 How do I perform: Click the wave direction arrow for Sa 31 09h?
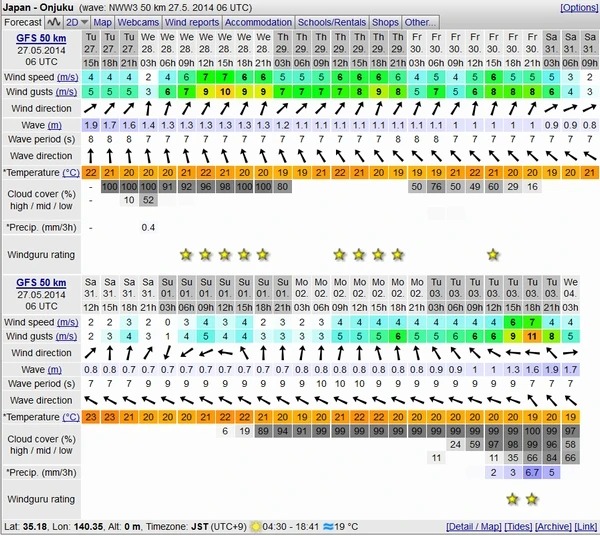pyautogui.click(x=589, y=156)
